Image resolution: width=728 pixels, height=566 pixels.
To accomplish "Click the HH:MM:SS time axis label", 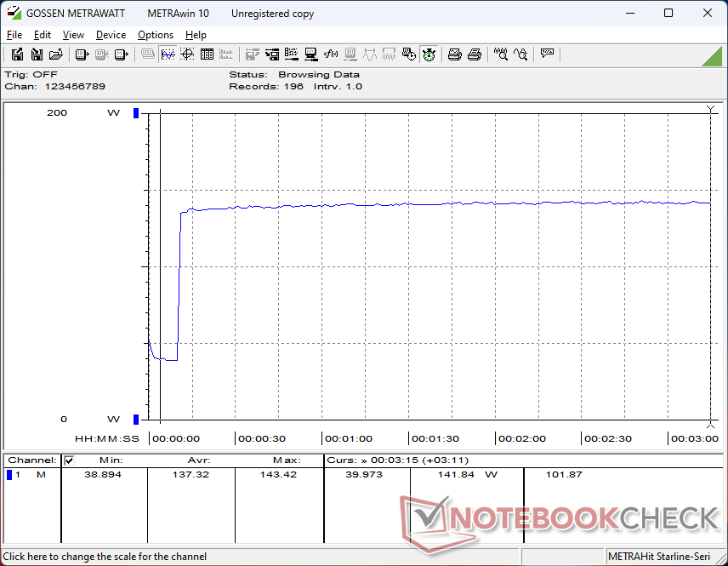I will [107, 438].
